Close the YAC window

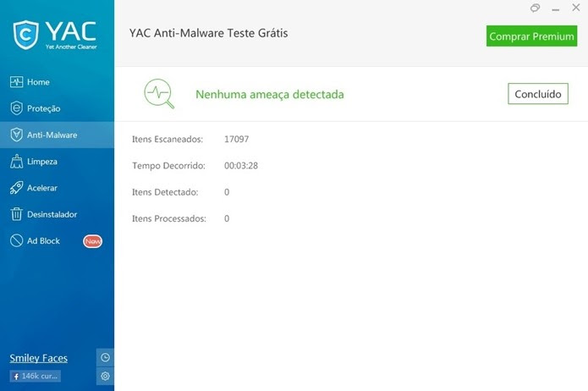pyautogui.click(x=576, y=8)
